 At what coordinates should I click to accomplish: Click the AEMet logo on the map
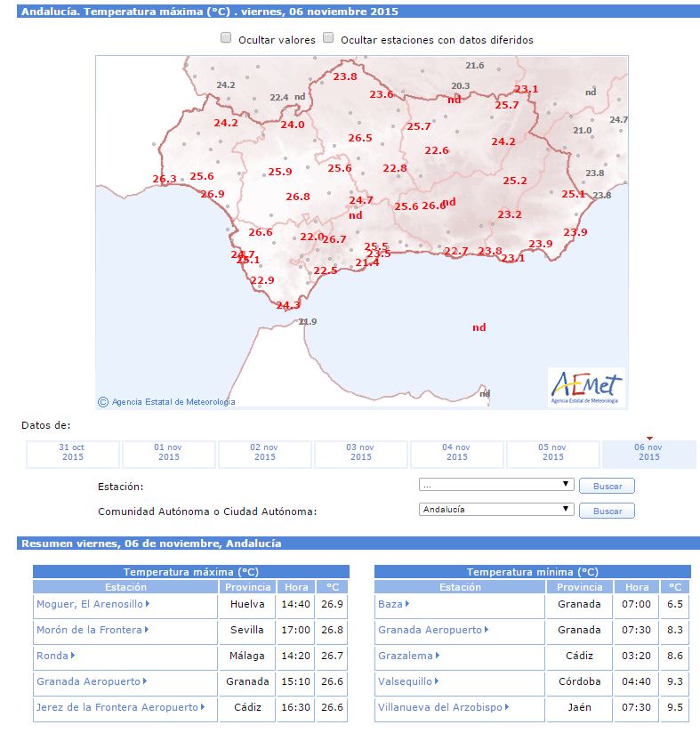pos(586,387)
